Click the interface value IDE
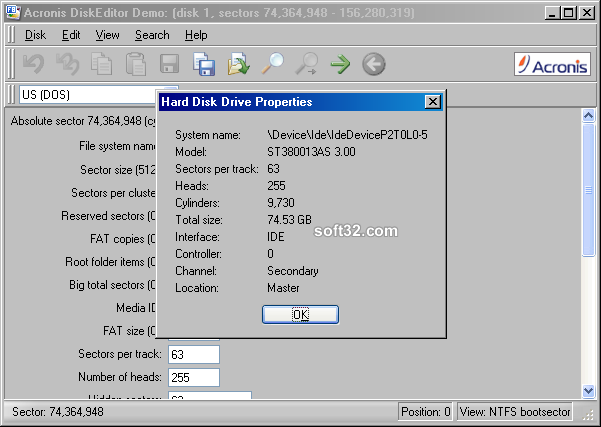The height and width of the screenshot is (427, 601). coord(276,237)
